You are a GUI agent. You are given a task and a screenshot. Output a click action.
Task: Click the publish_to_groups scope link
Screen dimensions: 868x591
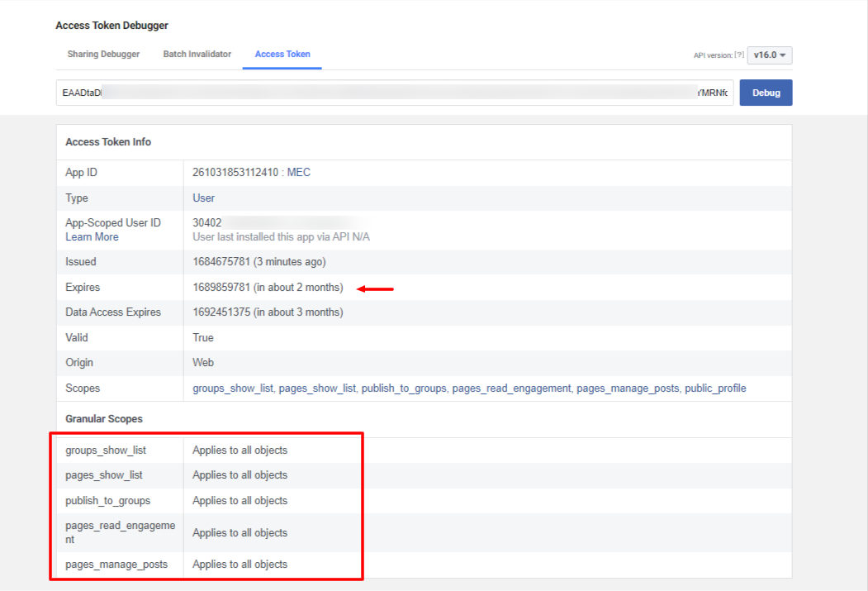(x=404, y=388)
